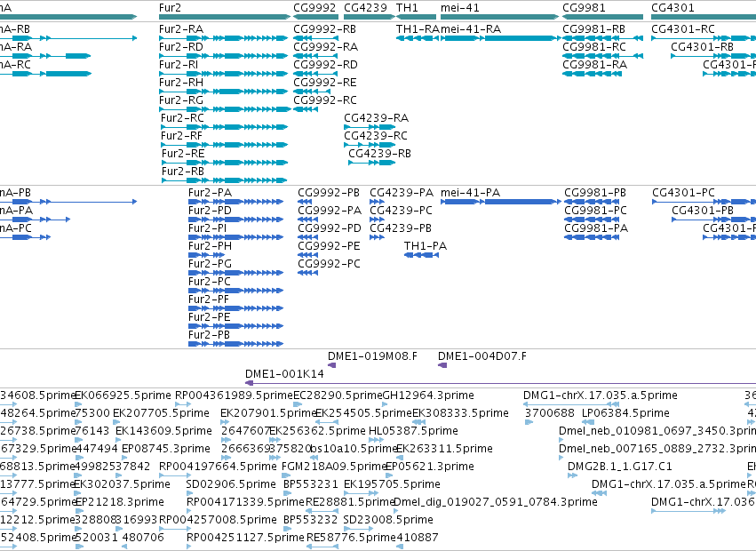Select the Fur2-PH protein label
The width and height of the screenshot is (756, 551).
211,246
